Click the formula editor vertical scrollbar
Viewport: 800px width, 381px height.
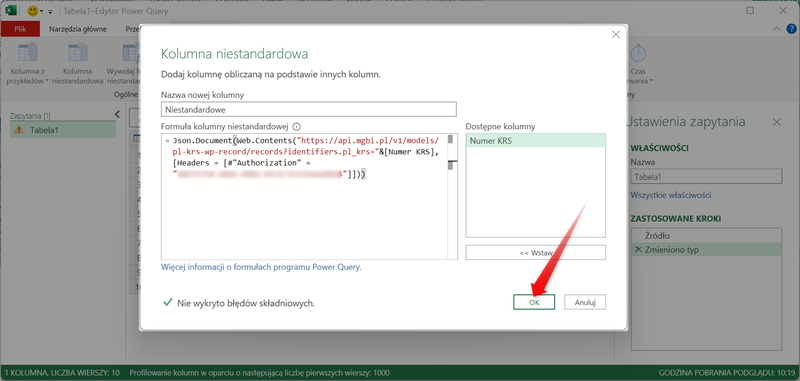click(x=452, y=196)
